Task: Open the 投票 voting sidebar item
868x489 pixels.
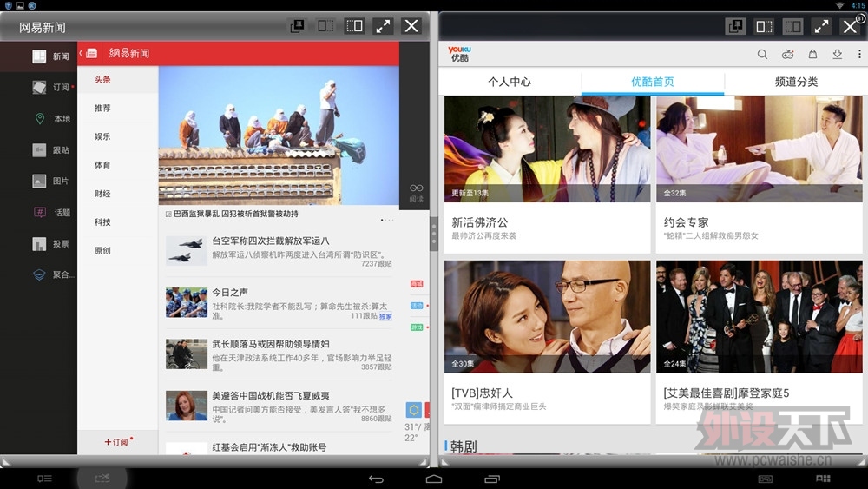Action: pos(39,244)
